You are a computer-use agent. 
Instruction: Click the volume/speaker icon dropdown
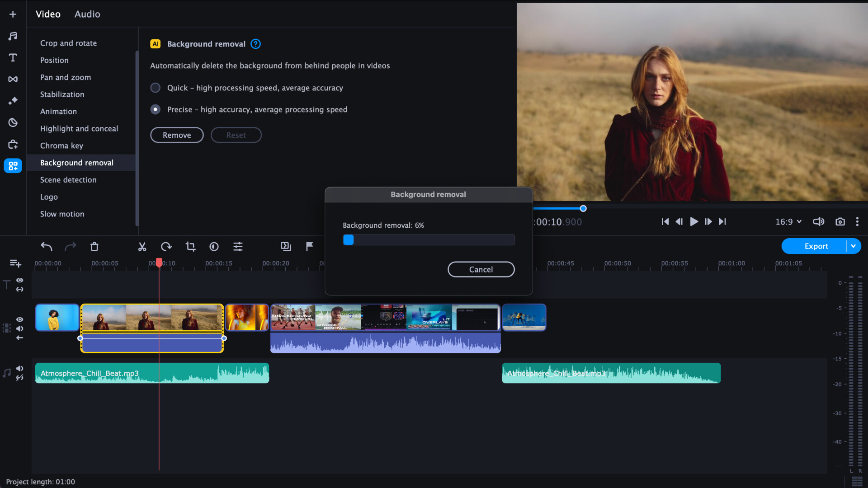point(819,222)
